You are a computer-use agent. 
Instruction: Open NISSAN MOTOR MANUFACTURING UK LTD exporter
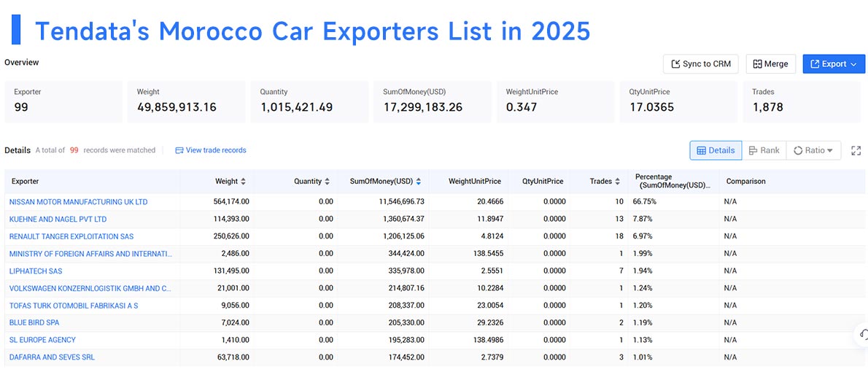(x=79, y=201)
